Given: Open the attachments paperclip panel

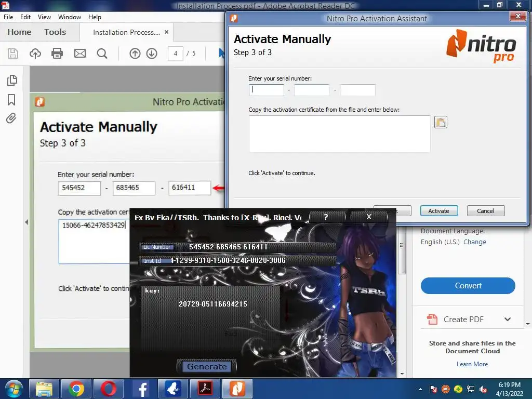Looking at the screenshot, I should point(11,118).
